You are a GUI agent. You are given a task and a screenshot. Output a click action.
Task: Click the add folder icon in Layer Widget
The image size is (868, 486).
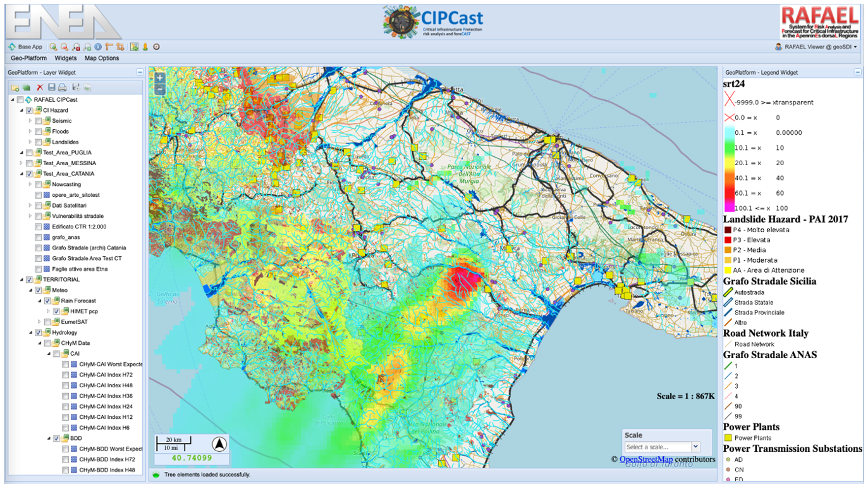coord(15,87)
